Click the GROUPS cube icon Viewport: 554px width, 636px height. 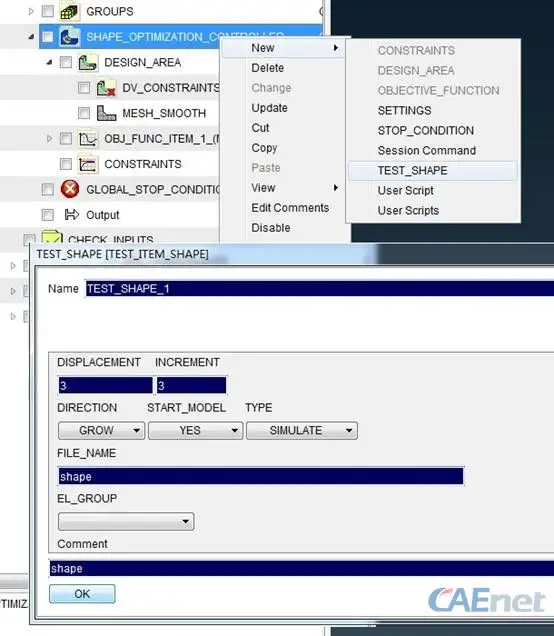69,12
